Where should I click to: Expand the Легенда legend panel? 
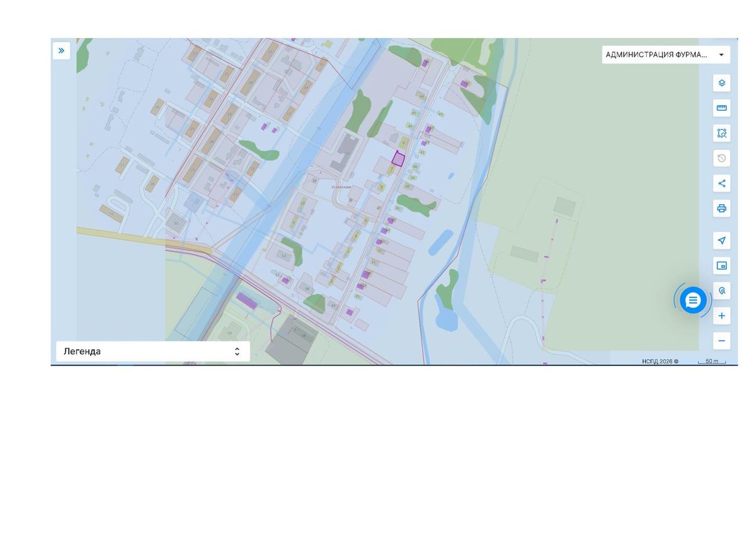tap(153, 352)
